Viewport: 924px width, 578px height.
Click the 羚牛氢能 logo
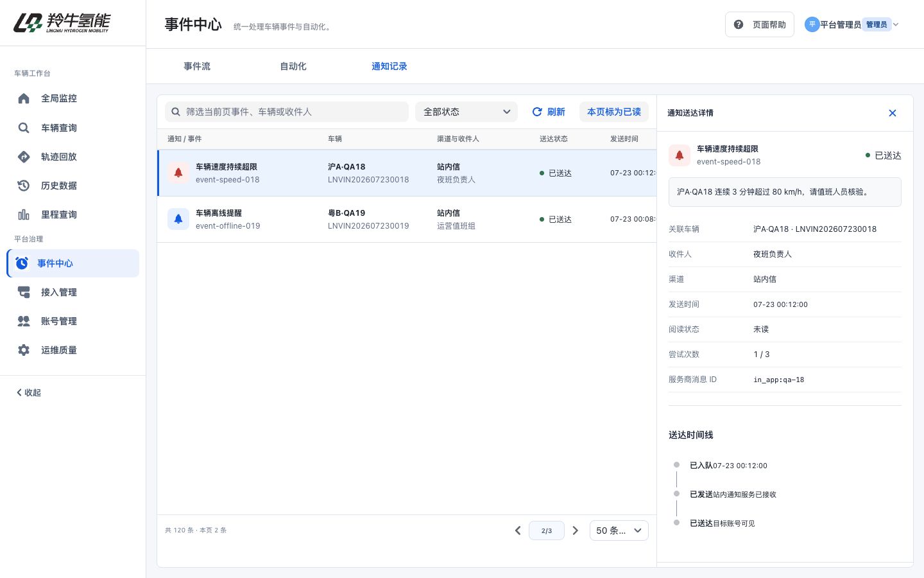(x=62, y=22)
